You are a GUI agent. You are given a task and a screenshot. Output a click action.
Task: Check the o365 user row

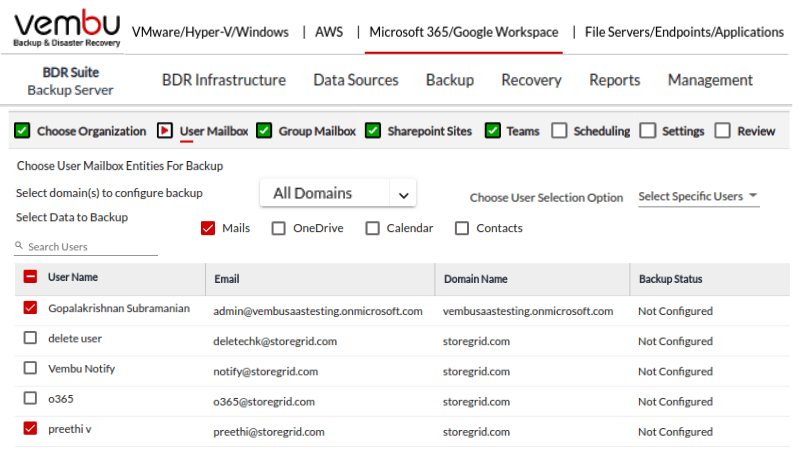31,398
